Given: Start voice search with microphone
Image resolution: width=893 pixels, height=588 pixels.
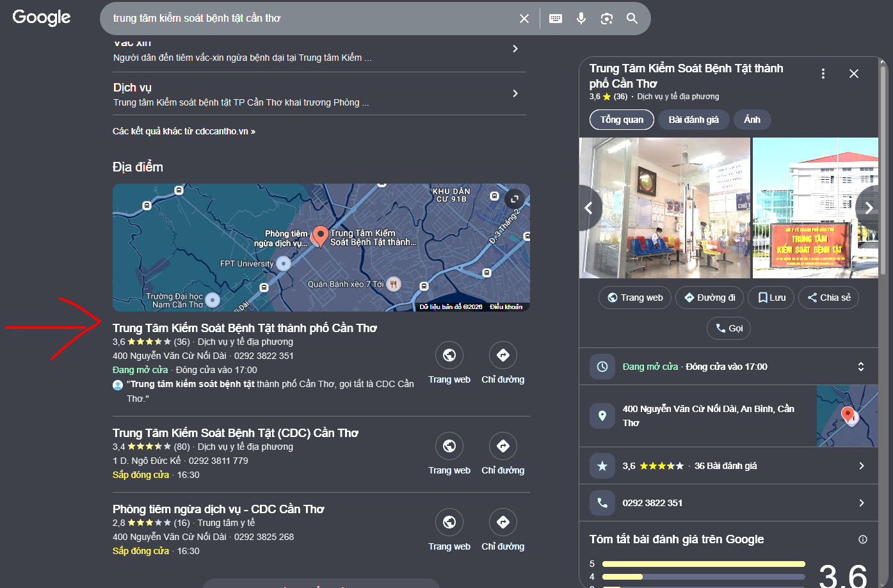Looking at the screenshot, I should click(x=581, y=19).
